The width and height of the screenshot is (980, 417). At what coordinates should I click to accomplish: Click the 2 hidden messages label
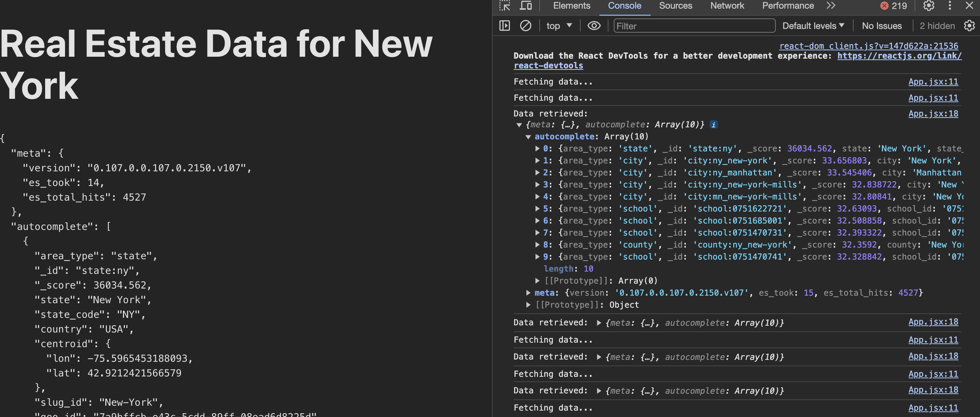click(x=937, y=26)
